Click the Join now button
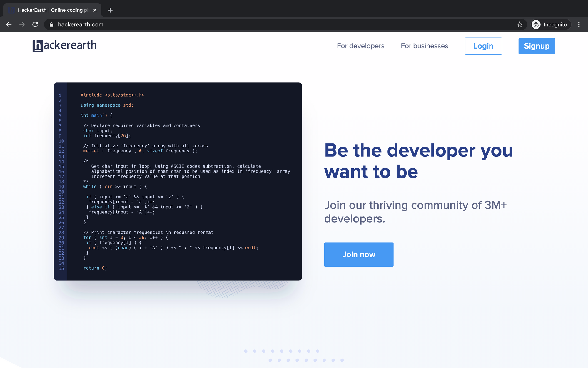The width and height of the screenshot is (588, 368). (359, 254)
